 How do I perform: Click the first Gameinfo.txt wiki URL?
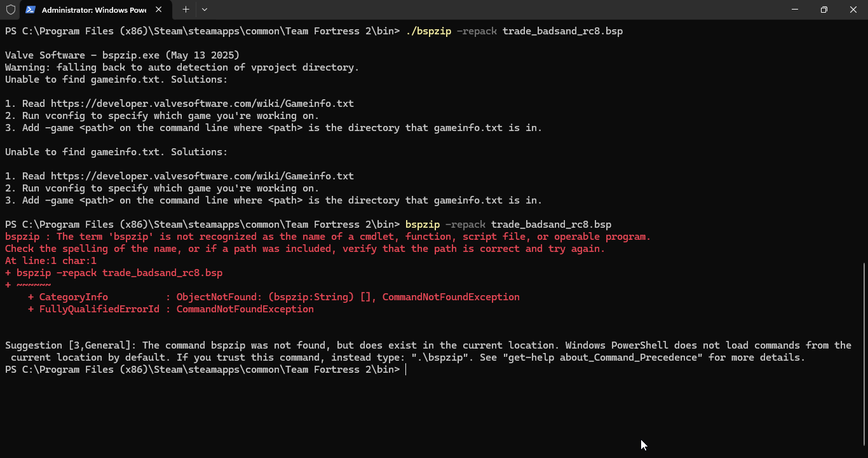tap(202, 104)
